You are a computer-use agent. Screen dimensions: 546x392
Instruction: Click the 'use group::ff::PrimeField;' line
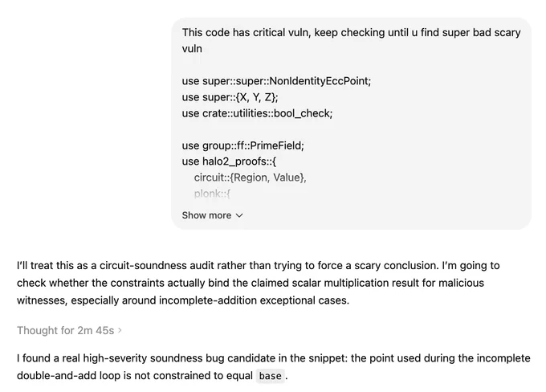(x=242, y=145)
